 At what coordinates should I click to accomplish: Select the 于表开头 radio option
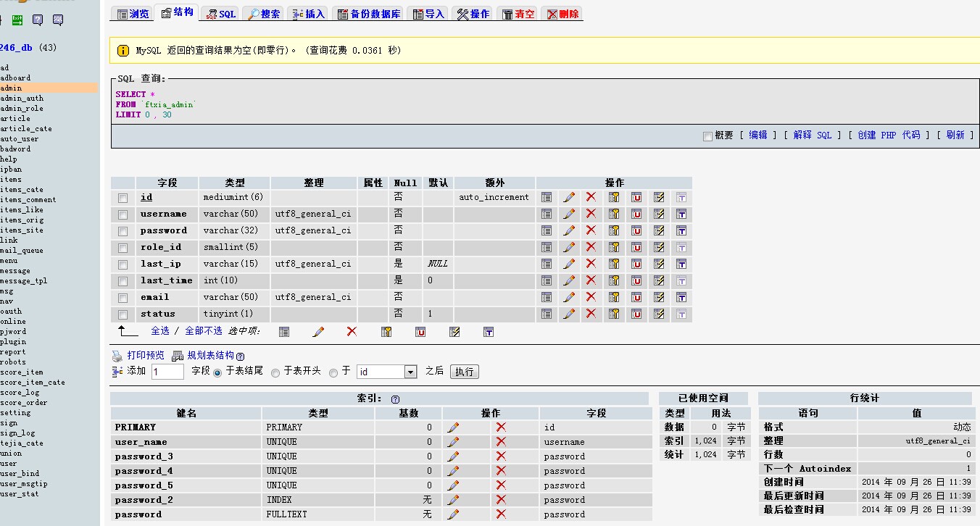275,372
